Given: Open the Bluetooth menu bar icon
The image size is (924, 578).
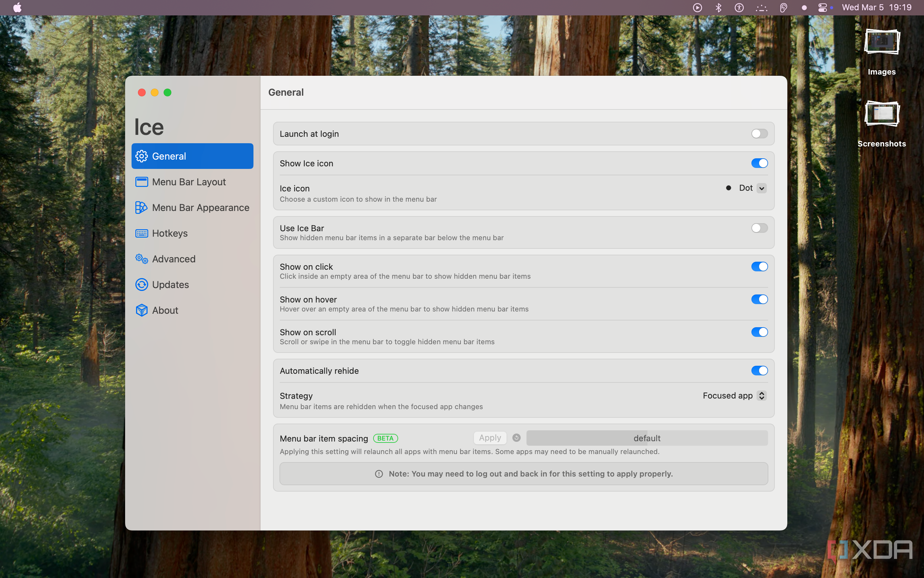Looking at the screenshot, I should [x=718, y=8].
